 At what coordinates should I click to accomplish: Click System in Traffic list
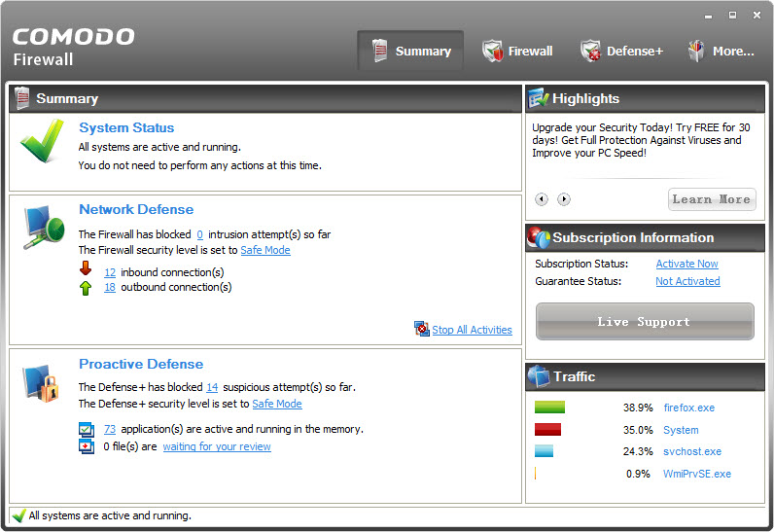click(x=681, y=430)
